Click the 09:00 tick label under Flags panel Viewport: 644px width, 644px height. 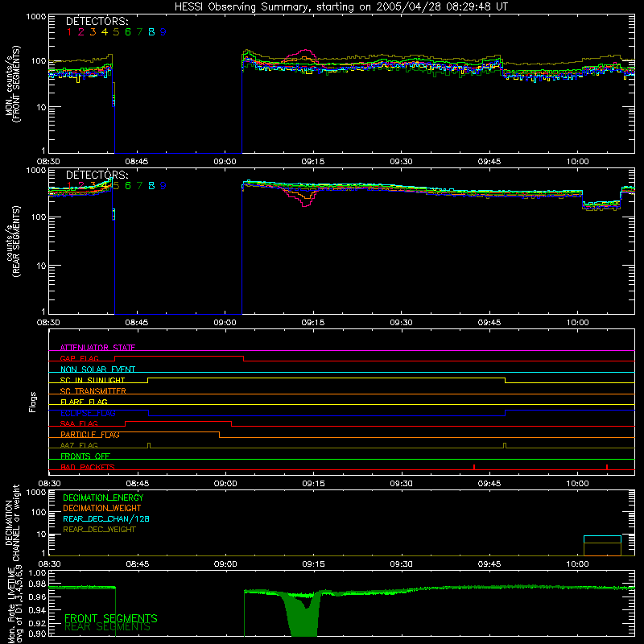pos(225,484)
